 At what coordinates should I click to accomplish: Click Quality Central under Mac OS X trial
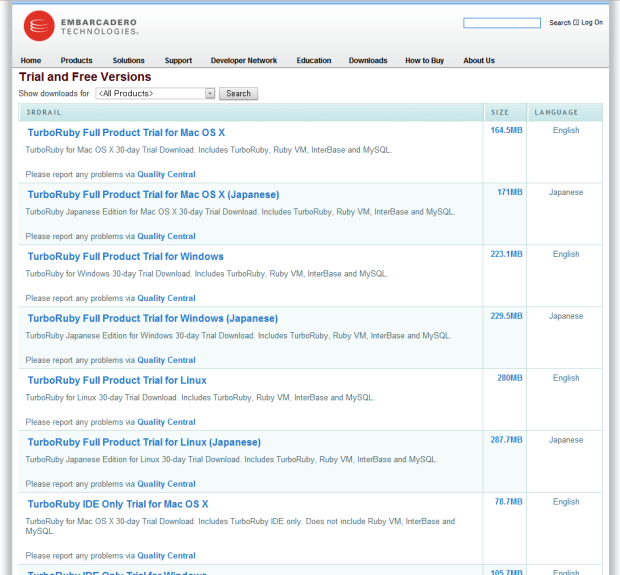click(x=166, y=174)
